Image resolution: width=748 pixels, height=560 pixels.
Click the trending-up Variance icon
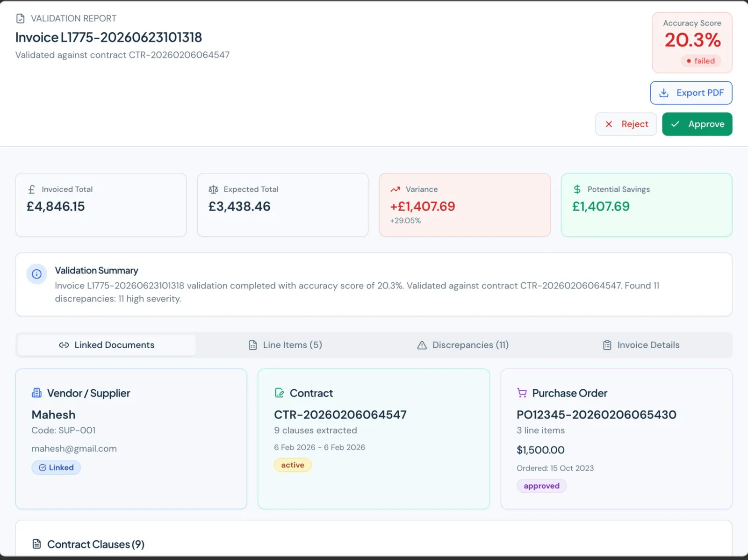click(x=396, y=189)
